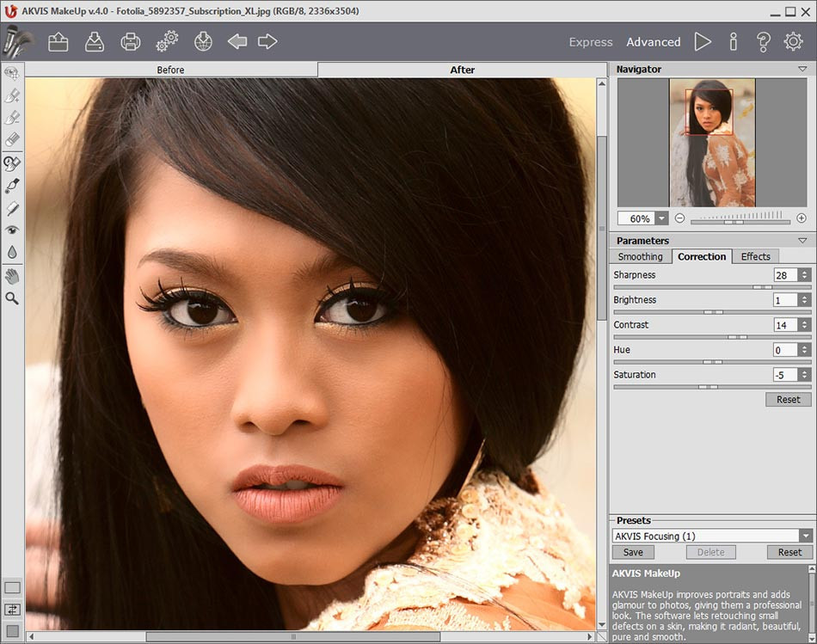Switch to the Smoothing tab
Screen dimensions: 817x644
click(640, 256)
